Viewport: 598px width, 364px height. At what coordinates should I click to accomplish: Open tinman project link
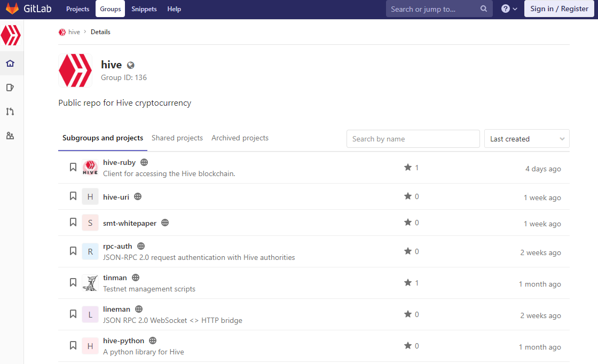[115, 278]
